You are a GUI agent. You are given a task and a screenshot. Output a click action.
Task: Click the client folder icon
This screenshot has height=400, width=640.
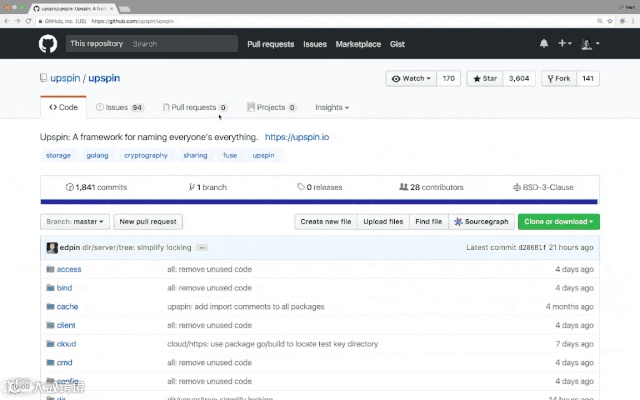point(50,325)
